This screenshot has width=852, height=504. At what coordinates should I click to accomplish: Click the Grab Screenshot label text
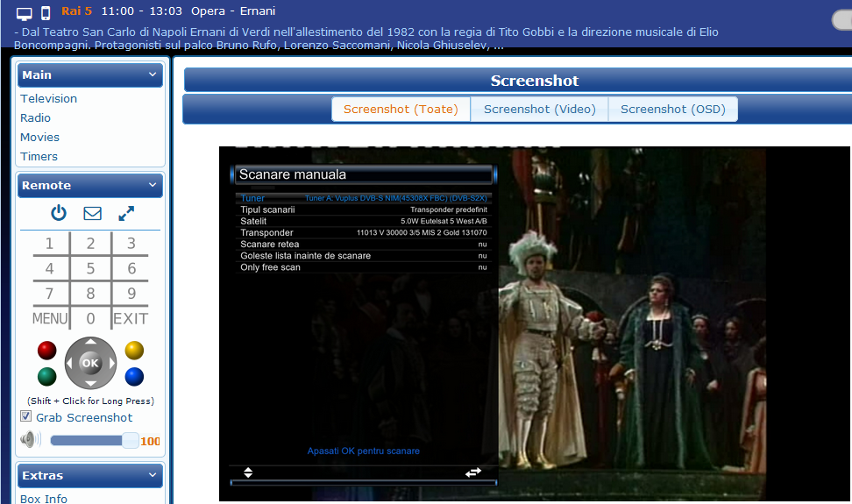pos(84,417)
